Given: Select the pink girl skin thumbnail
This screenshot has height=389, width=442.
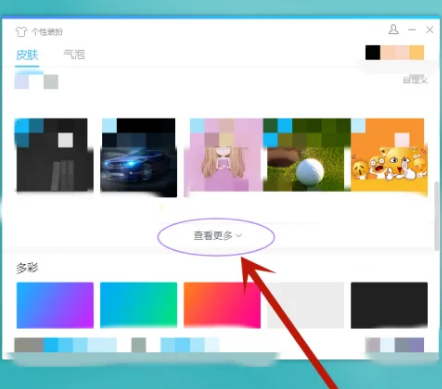Looking at the screenshot, I should 223,155.
